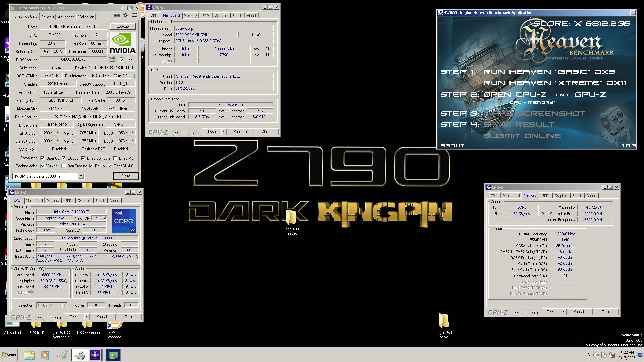
Task: Open About in HWBOT Heaven window
Action: [x=452, y=146]
